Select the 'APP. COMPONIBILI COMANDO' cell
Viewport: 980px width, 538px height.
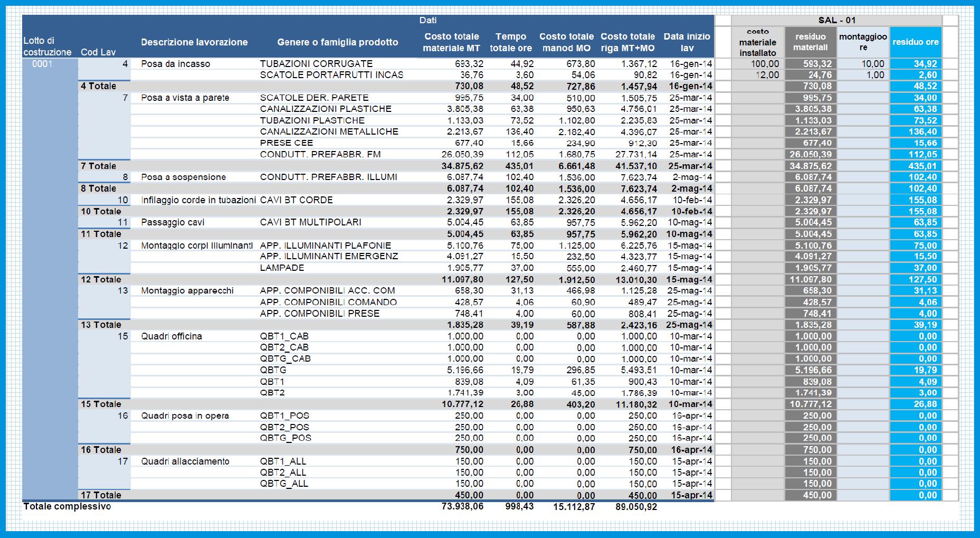coord(328,302)
